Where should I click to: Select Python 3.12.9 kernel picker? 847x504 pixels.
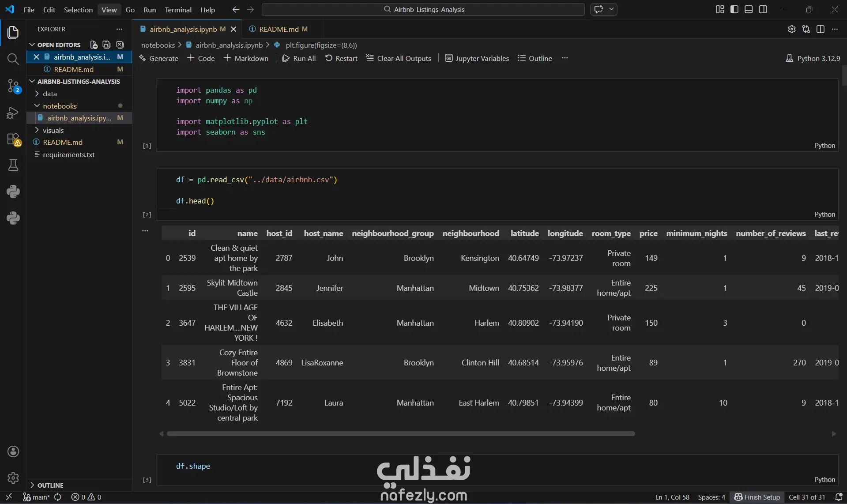[x=813, y=58]
